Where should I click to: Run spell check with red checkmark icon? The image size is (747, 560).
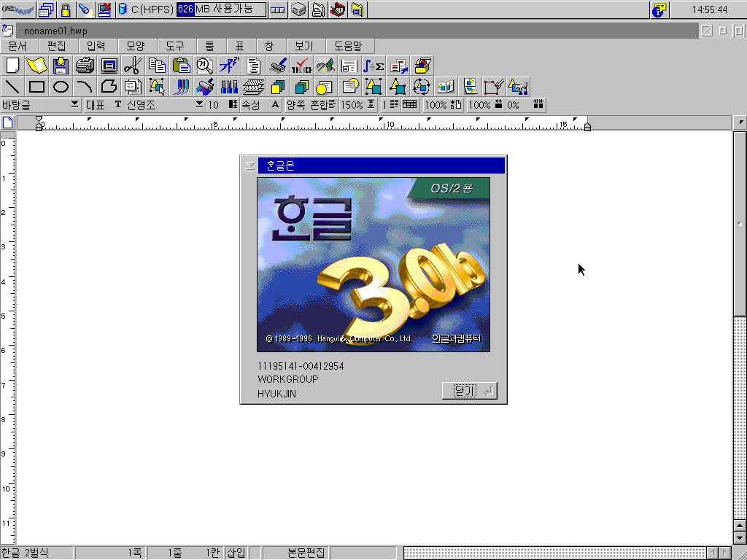tap(301, 65)
